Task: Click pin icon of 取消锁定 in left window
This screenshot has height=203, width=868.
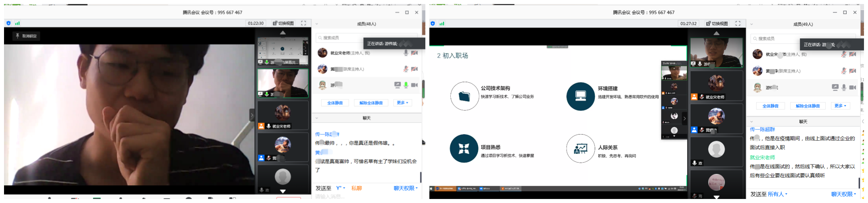Action: pos(17,36)
